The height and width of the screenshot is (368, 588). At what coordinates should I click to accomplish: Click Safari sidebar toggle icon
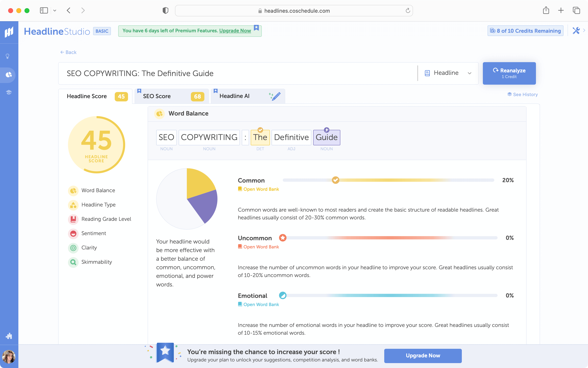pyautogui.click(x=44, y=10)
